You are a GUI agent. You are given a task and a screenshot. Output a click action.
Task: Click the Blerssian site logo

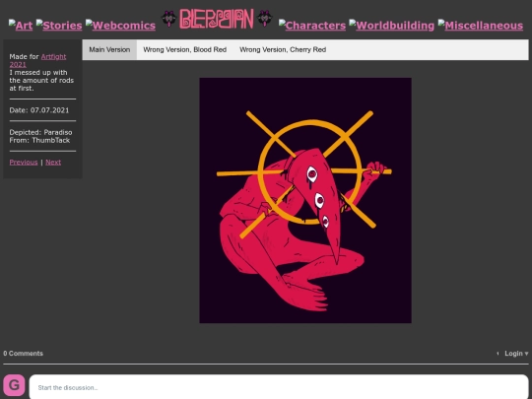coord(217,19)
